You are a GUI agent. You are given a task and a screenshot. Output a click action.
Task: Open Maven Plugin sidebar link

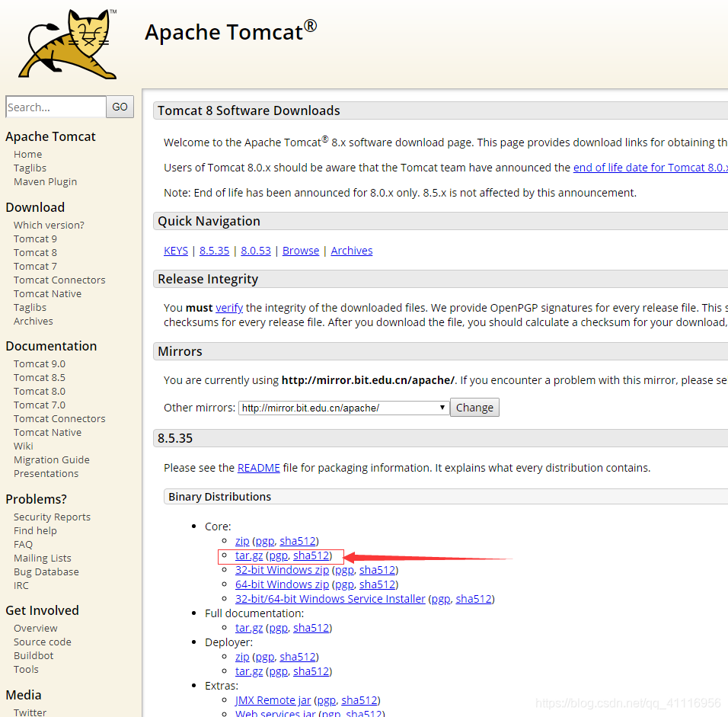point(46,181)
